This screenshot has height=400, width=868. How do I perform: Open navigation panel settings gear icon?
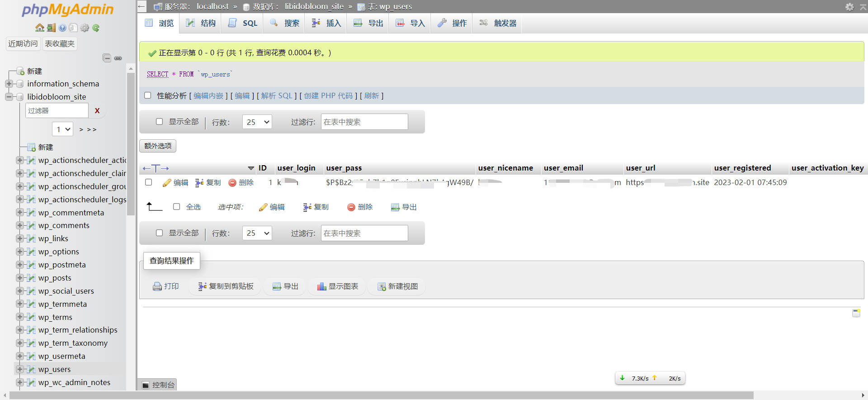coord(85,28)
